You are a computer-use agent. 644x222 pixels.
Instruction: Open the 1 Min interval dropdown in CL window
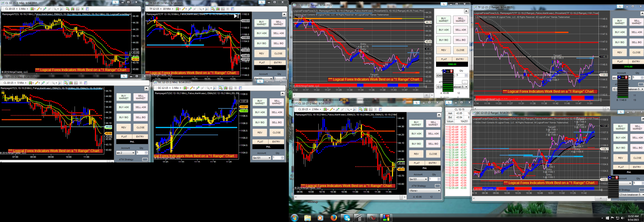[x=23, y=9]
